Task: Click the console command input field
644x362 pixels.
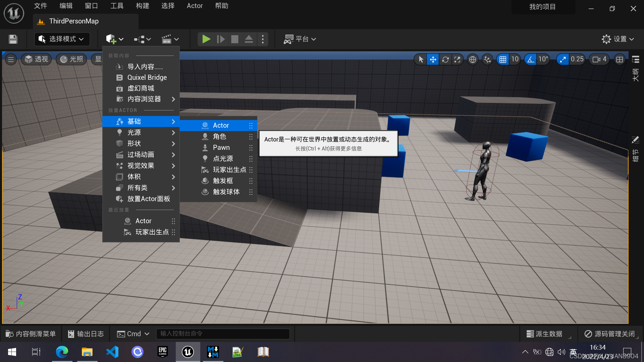Action: coord(223,334)
